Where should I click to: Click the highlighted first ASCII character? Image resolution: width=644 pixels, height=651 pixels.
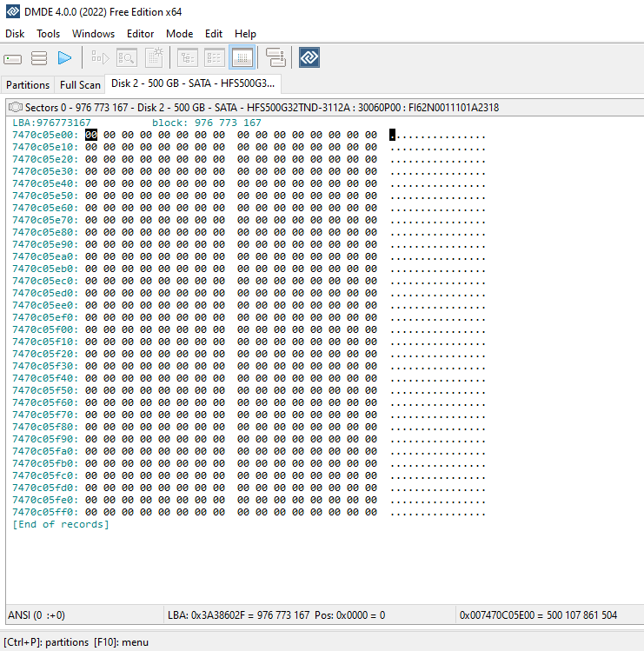[392, 135]
